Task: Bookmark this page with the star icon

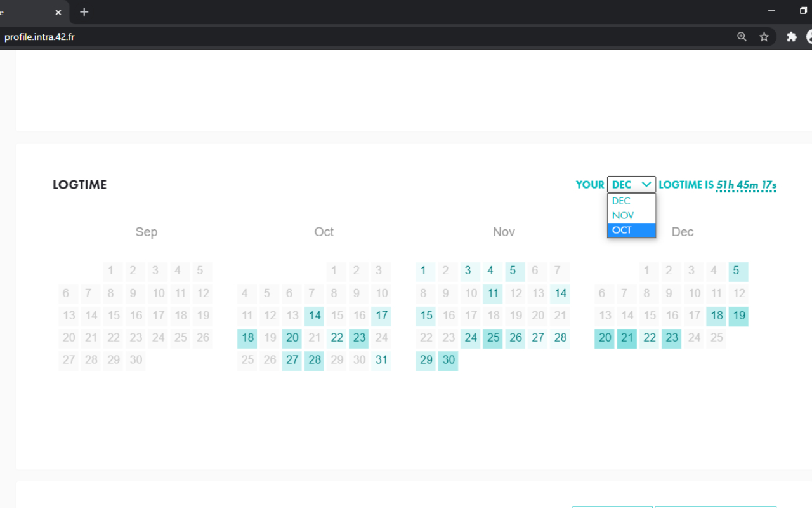Action: (764, 37)
